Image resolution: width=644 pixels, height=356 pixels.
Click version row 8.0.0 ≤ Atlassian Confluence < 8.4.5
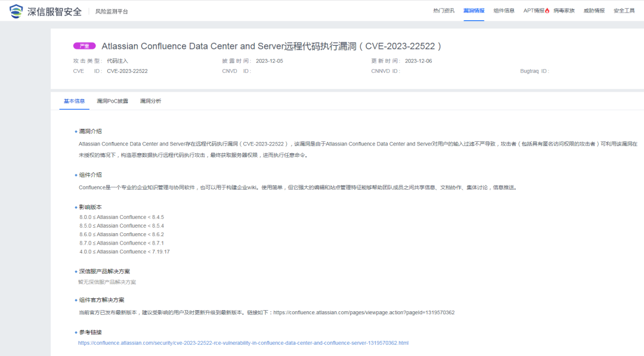[122, 217]
